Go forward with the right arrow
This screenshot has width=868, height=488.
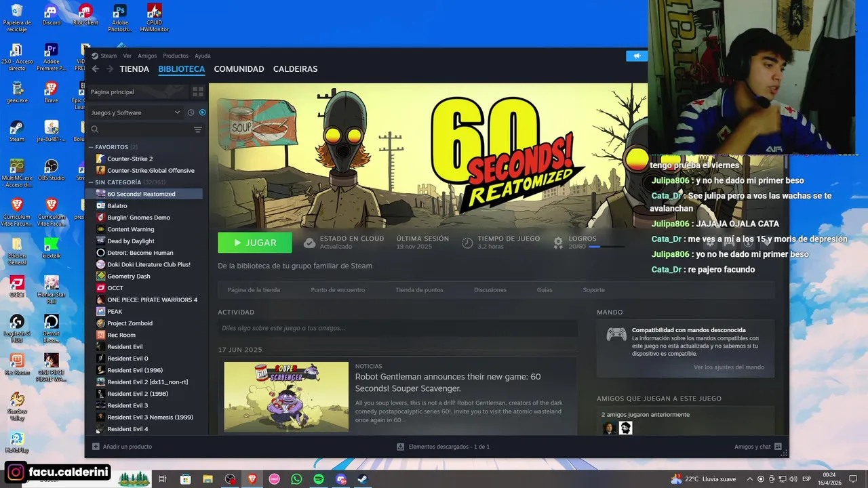pyautogui.click(x=110, y=69)
